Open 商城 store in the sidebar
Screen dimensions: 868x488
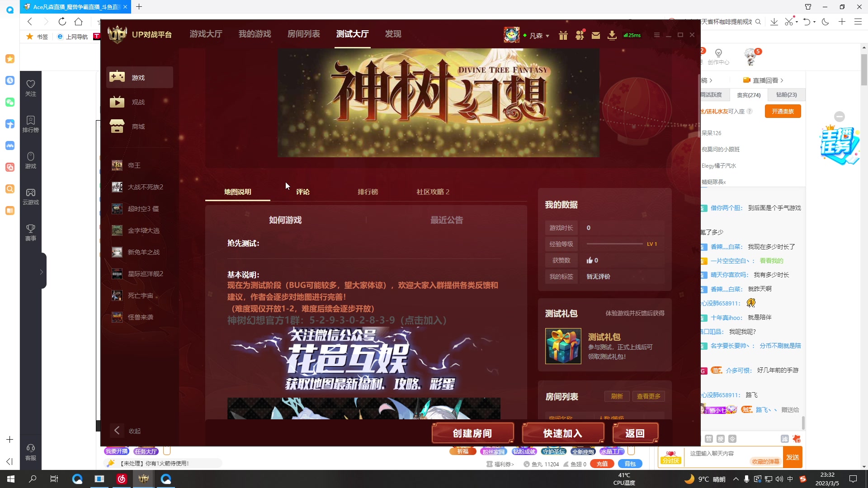point(140,127)
